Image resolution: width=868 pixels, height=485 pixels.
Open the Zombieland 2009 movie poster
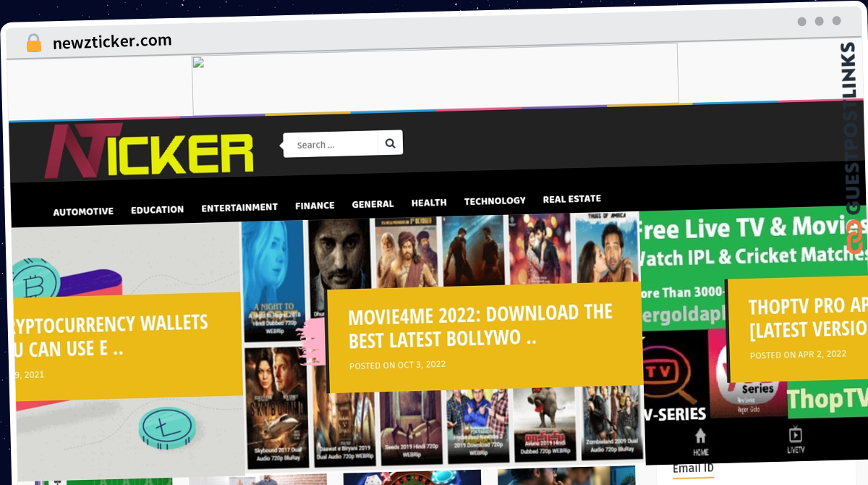pyautogui.click(x=612, y=425)
